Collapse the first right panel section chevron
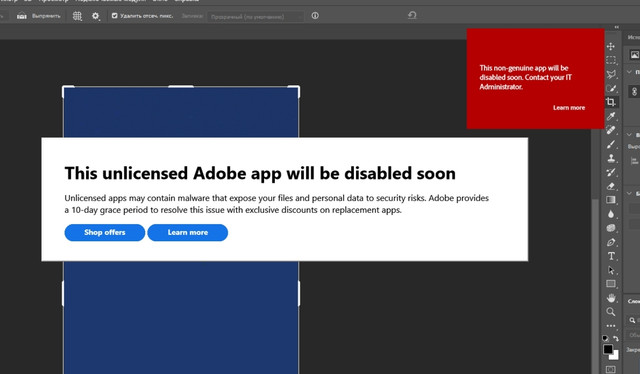The image size is (640, 374). tap(629, 72)
